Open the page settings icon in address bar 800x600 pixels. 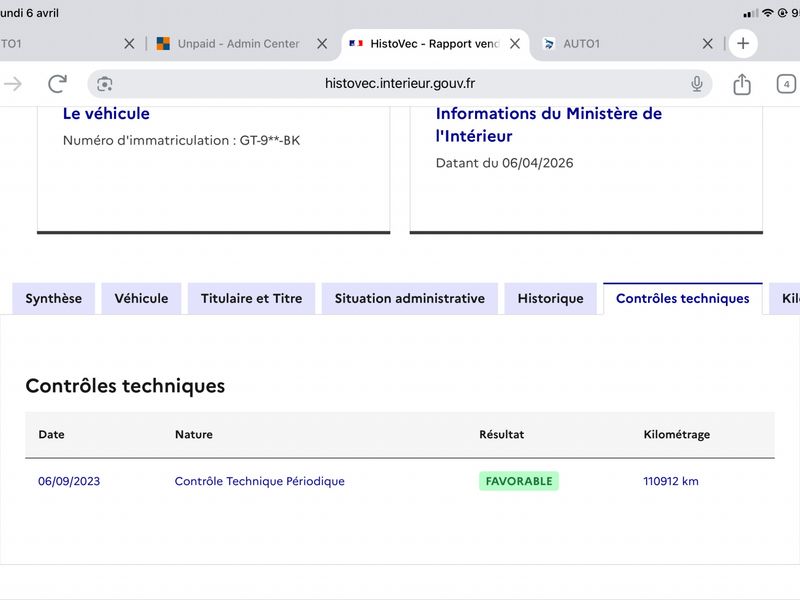105,84
